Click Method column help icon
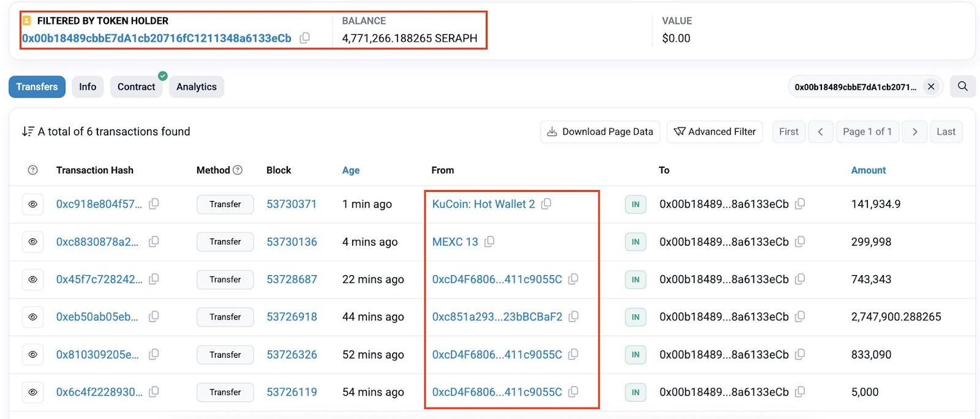This screenshot has height=419, width=980. pos(238,170)
